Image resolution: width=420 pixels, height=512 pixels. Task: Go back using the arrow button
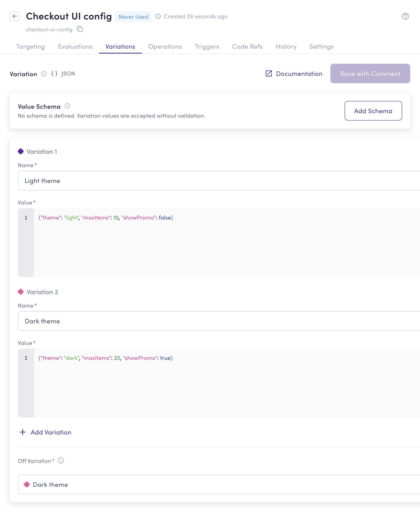point(15,16)
